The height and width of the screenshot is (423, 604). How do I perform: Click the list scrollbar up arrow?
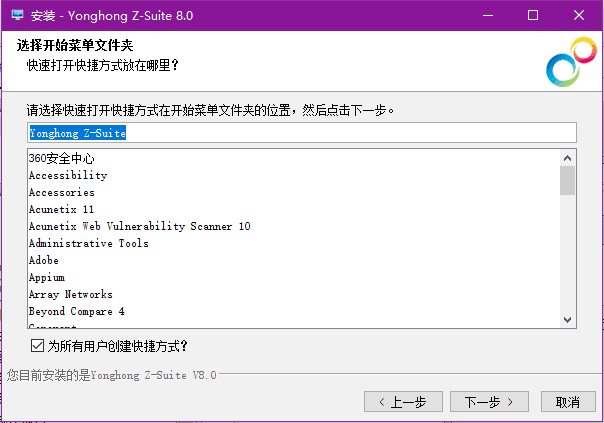567,158
